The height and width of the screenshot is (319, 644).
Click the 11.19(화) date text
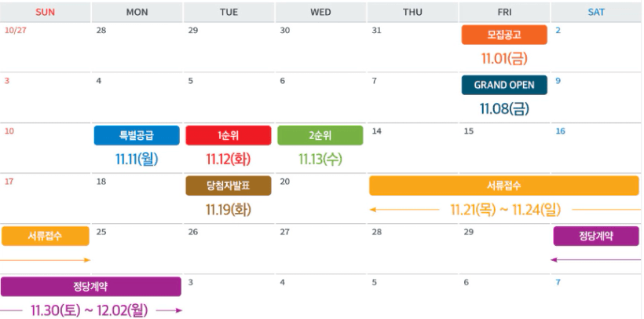coord(228,209)
